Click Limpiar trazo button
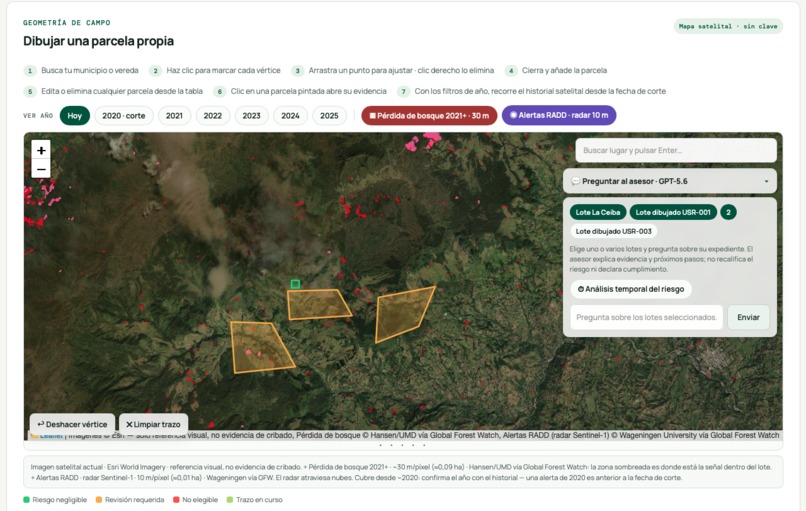The image size is (806, 511). [153, 424]
